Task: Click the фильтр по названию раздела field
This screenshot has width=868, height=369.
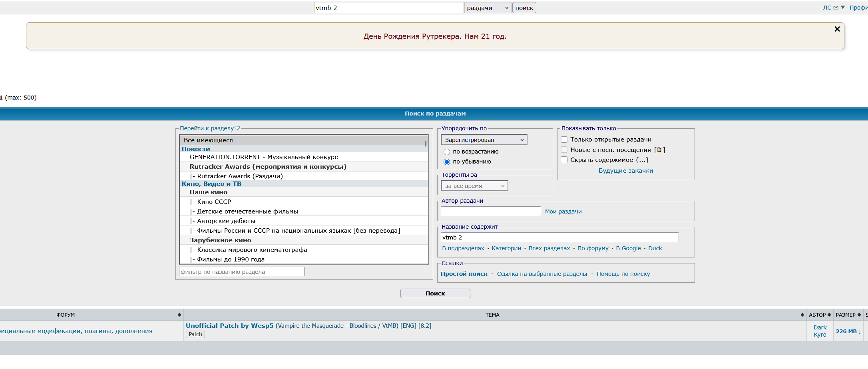Action: [242, 272]
